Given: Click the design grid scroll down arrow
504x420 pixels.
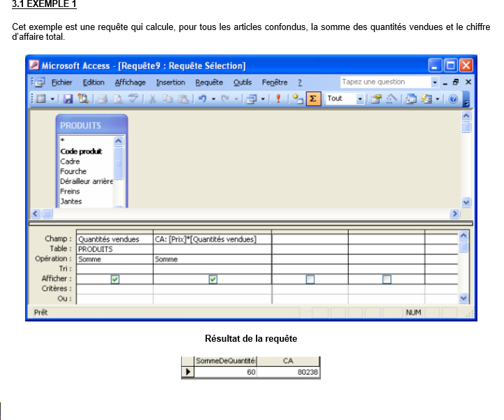Looking at the screenshot, I should point(463,298).
